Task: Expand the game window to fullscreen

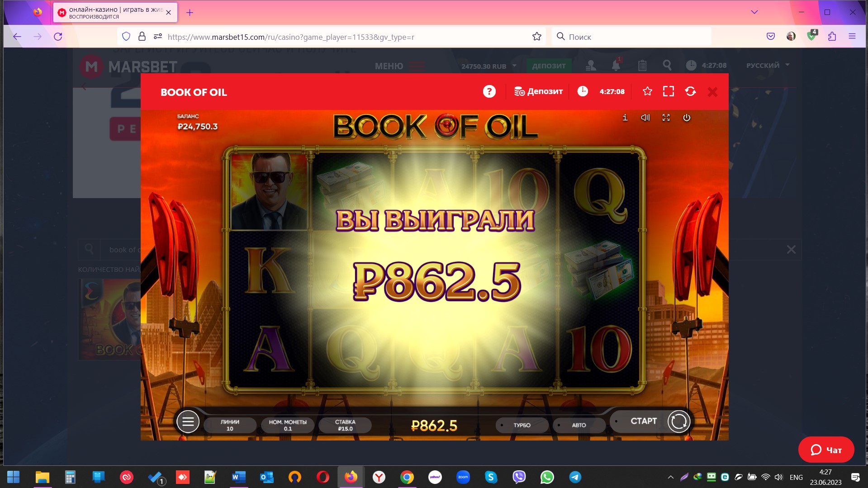Action: [x=668, y=91]
